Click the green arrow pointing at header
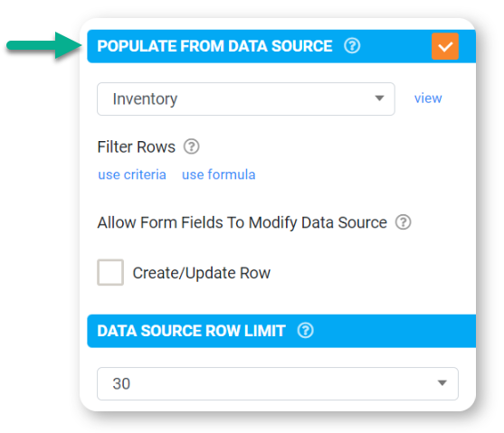This screenshot has width=504, height=433. (44, 45)
